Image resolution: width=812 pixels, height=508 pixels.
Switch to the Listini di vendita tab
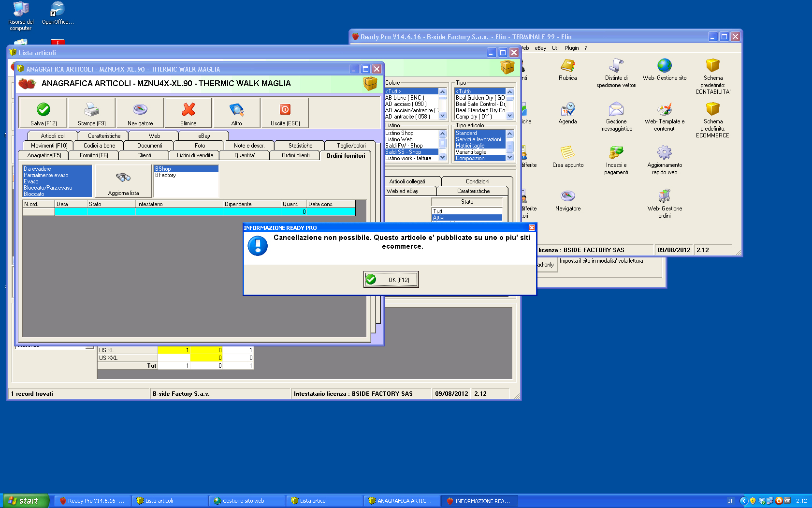point(195,155)
